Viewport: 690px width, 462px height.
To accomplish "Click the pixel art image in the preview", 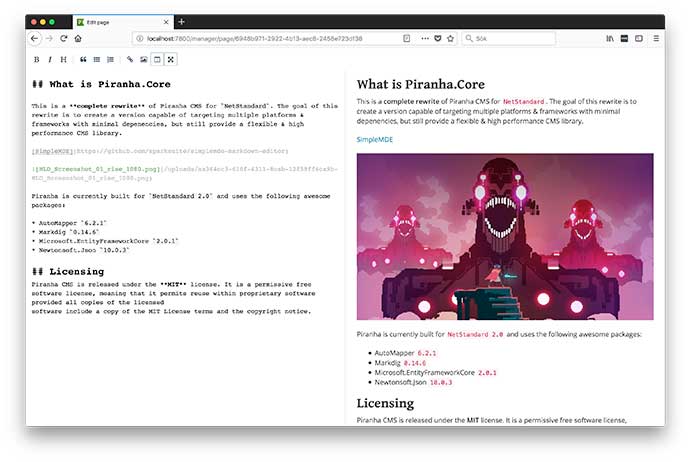I will pos(504,236).
